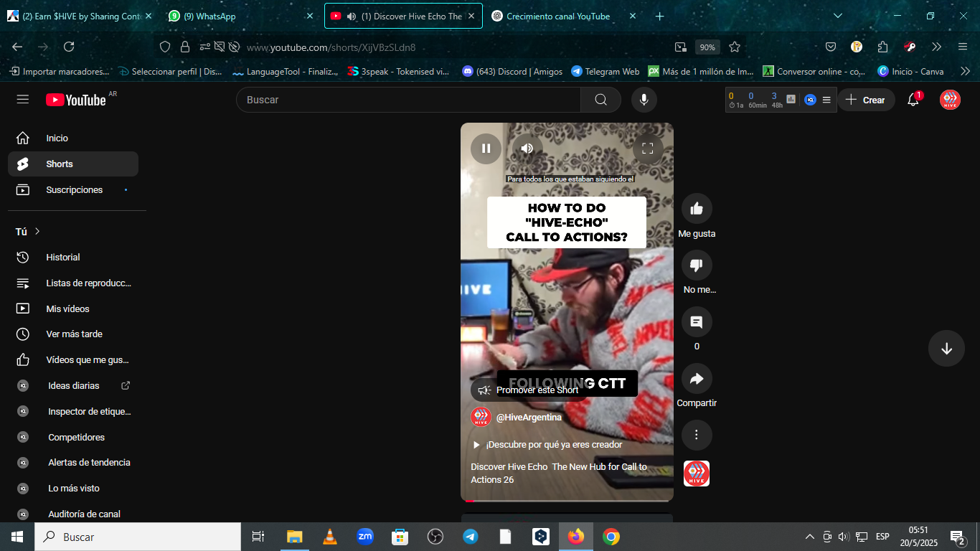Open Suscripciones in the sidebar
Image resolution: width=980 pixels, height=551 pixels.
[73, 190]
